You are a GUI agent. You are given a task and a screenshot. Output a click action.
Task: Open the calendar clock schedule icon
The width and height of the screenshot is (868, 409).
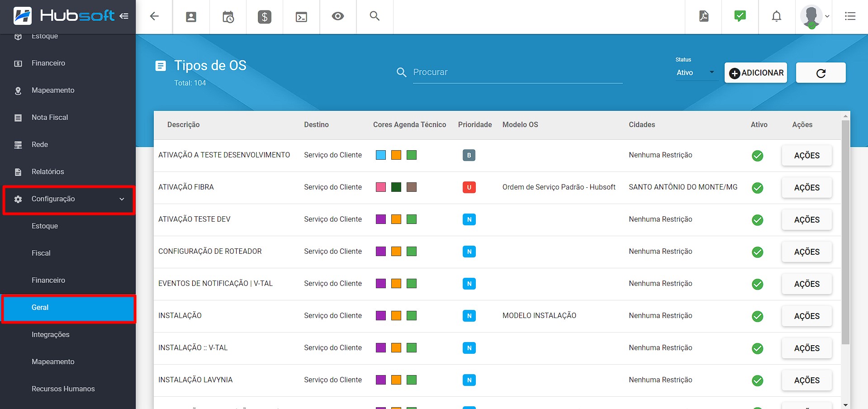coord(228,17)
